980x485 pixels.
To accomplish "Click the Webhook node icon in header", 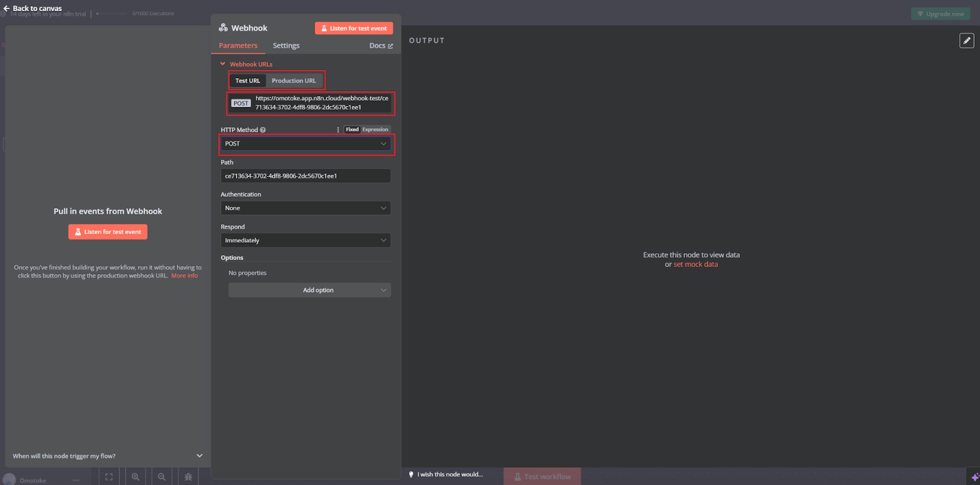I will point(224,28).
